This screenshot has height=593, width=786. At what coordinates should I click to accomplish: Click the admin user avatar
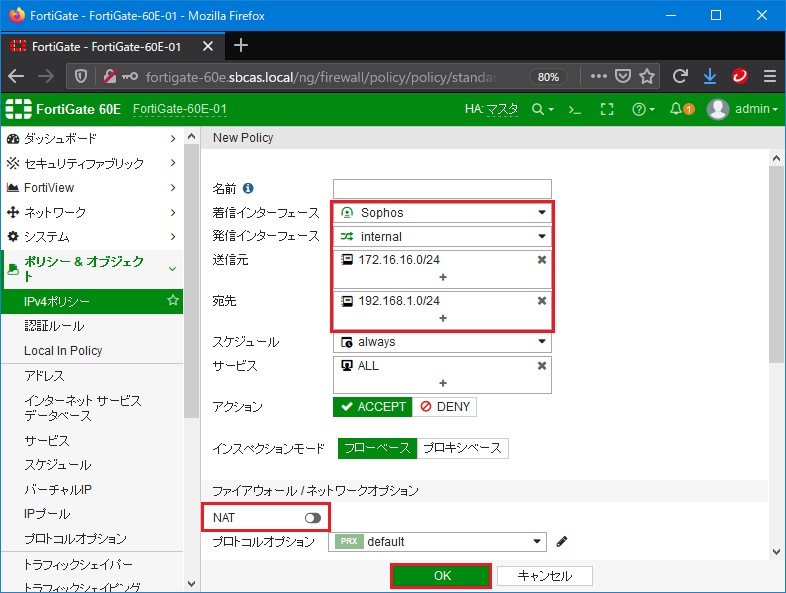[717, 109]
